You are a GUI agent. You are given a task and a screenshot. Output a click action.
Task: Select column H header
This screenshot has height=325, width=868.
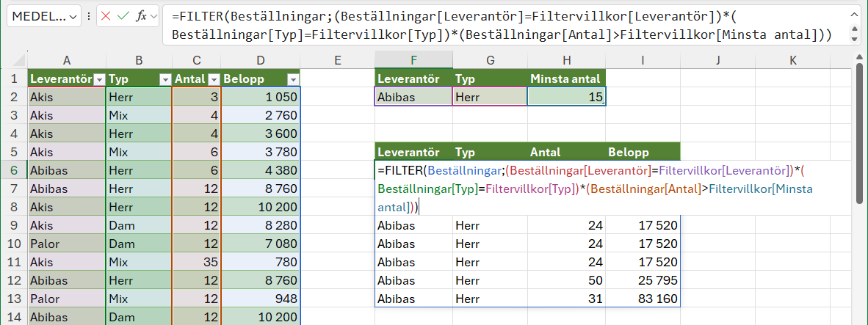[566, 61]
